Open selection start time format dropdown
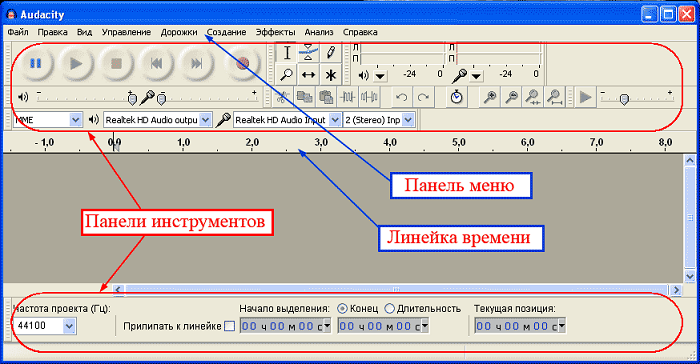The image size is (700, 364). (327, 326)
